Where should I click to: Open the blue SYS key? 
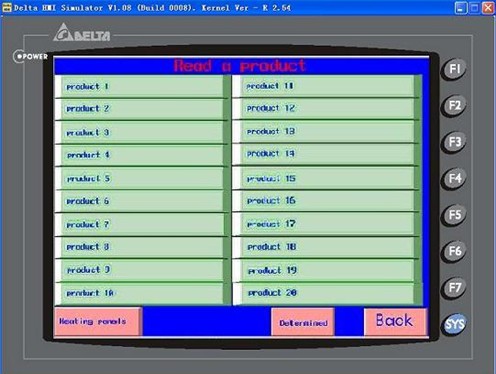click(454, 324)
